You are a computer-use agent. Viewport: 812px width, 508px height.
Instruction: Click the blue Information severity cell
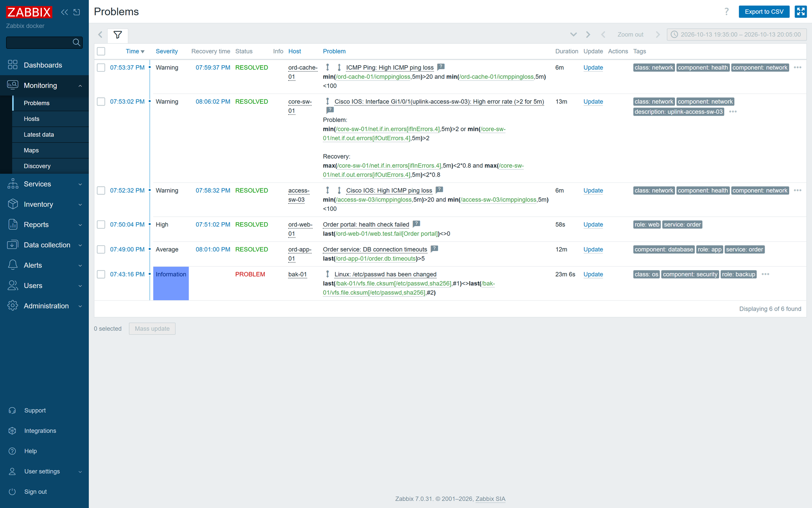171,283
